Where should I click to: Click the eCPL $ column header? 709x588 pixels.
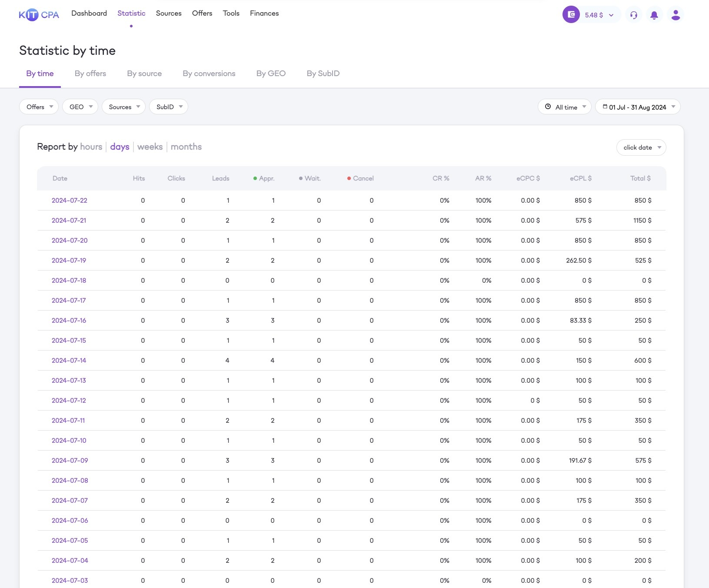click(581, 178)
